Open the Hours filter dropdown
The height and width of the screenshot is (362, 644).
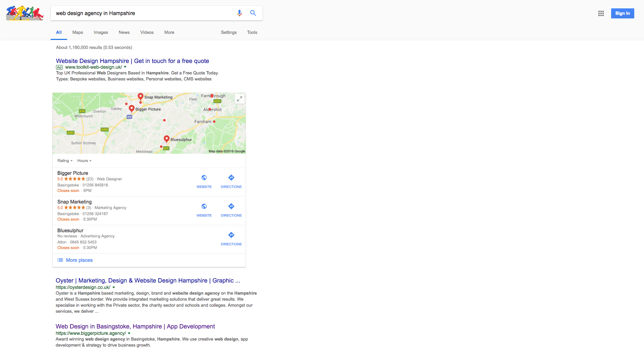point(84,161)
